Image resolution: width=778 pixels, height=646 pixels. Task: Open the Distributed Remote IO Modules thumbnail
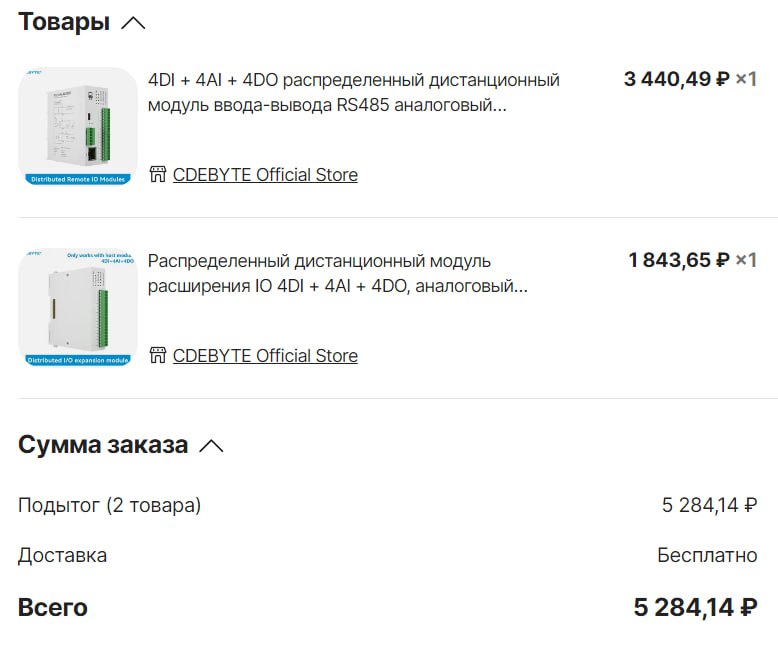coord(78,127)
